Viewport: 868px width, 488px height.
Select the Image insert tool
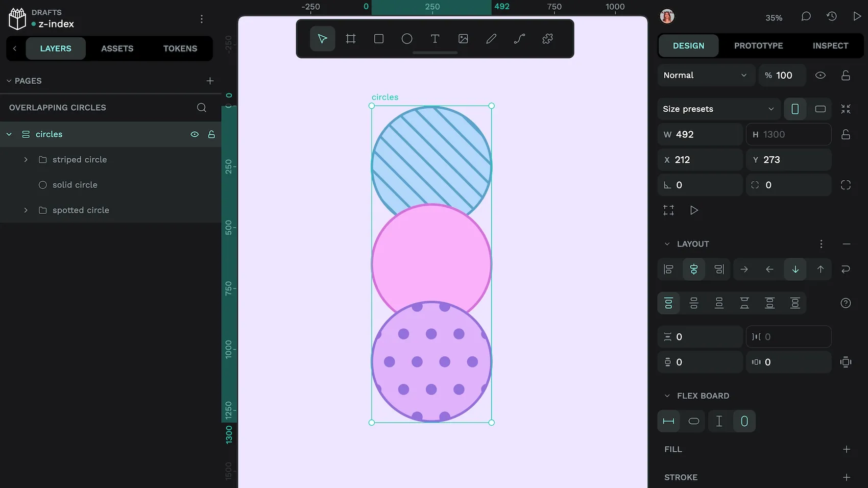click(x=463, y=39)
